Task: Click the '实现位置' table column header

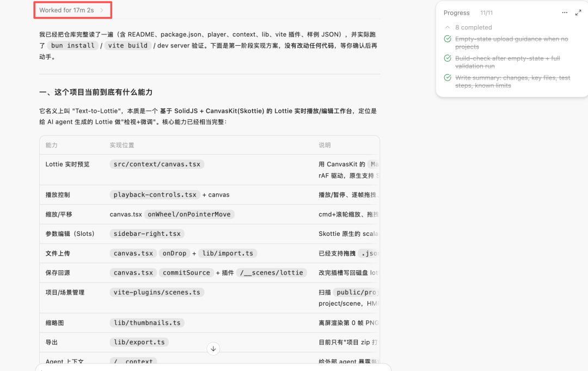Action: (122, 145)
